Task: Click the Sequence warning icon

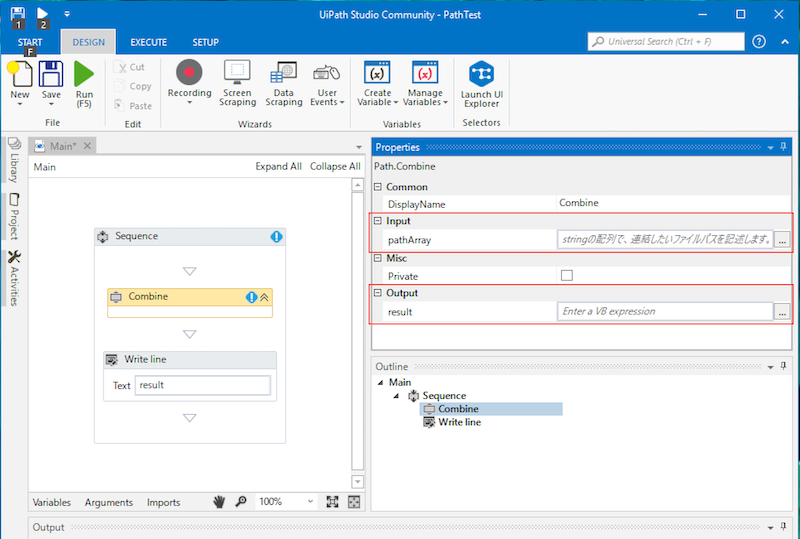Action: coord(276,236)
